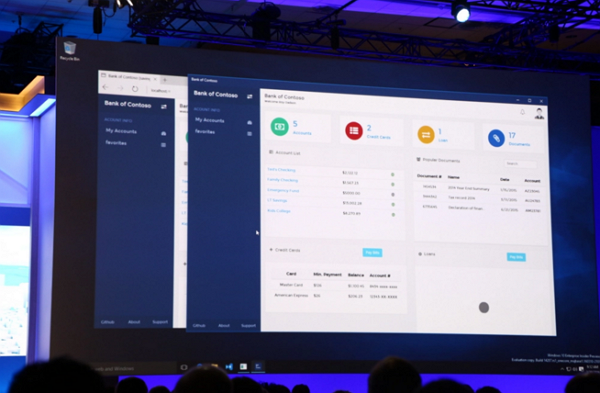
Task: Click the Search field in Popular Documents
Action: pyautogui.click(x=520, y=164)
